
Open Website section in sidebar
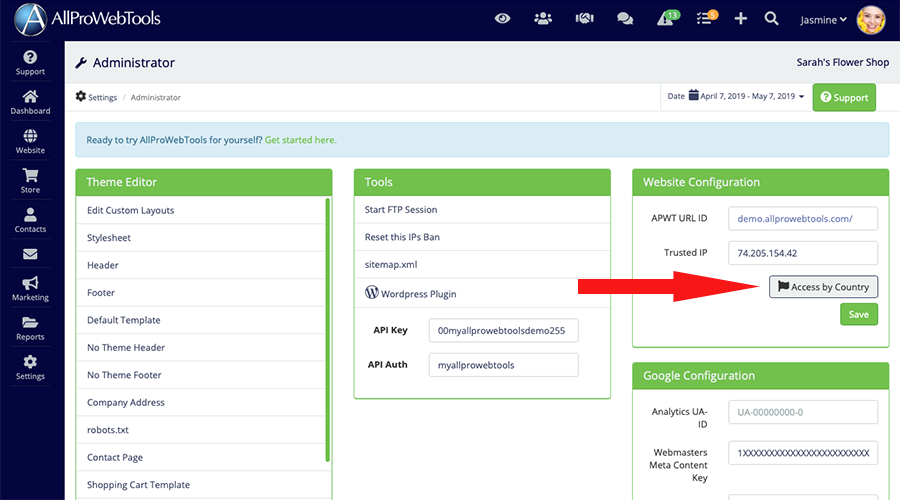click(x=30, y=142)
